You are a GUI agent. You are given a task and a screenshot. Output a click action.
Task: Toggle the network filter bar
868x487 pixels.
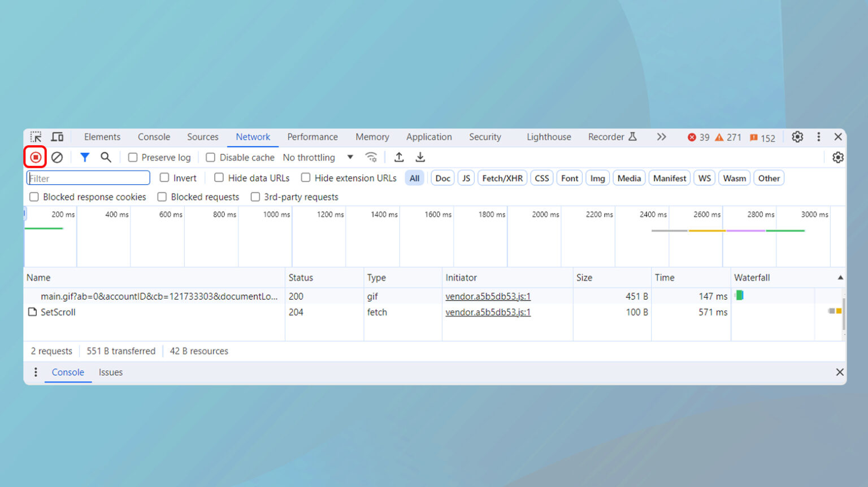[x=84, y=157]
